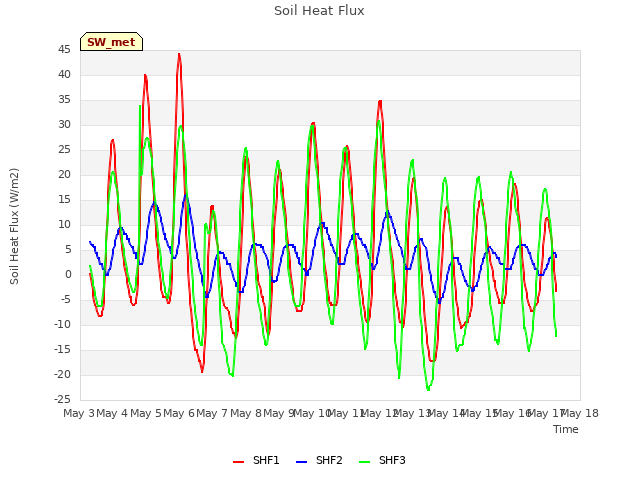Viewport: 640px width, 480px height.
Task: Click the May 7 x-axis tick label
Action: 212,413
